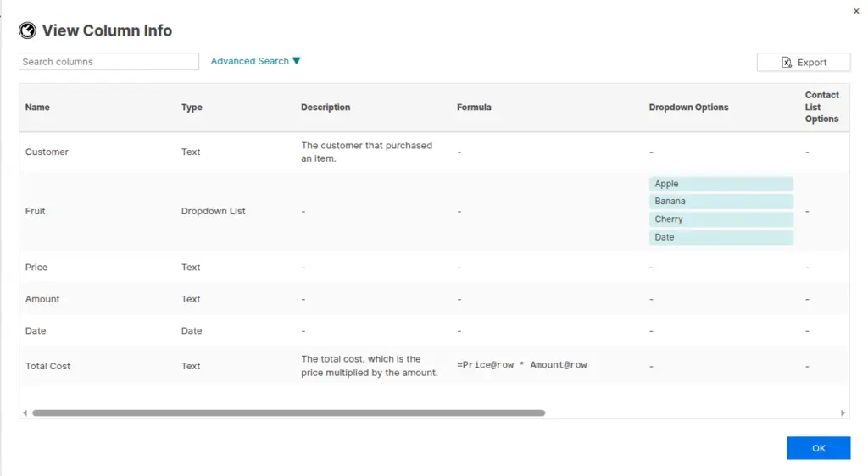This screenshot has height=476, width=868.
Task: Click the =Price@row * Amount@row formula
Action: point(521,365)
